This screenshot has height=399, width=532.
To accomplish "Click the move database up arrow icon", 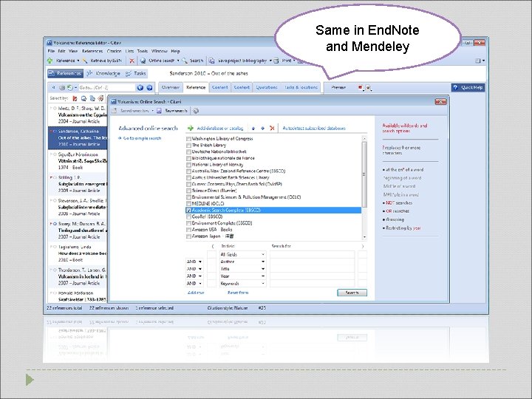I will tap(253, 129).
